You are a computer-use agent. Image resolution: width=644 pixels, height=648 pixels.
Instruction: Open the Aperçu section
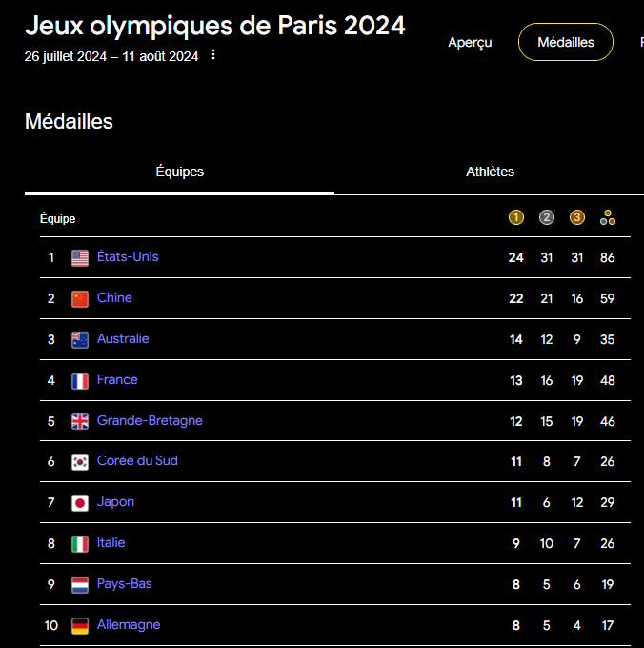pyautogui.click(x=470, y=42)
